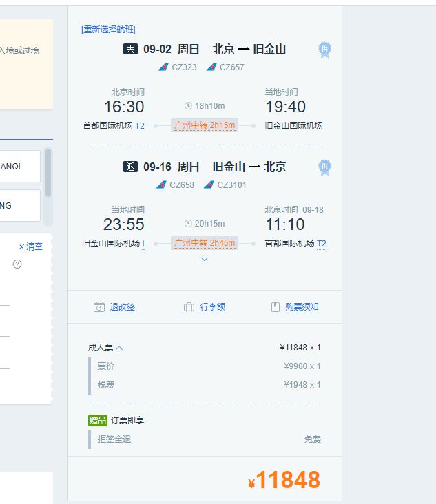Expand flight details with the down chevron

[205, 259]
